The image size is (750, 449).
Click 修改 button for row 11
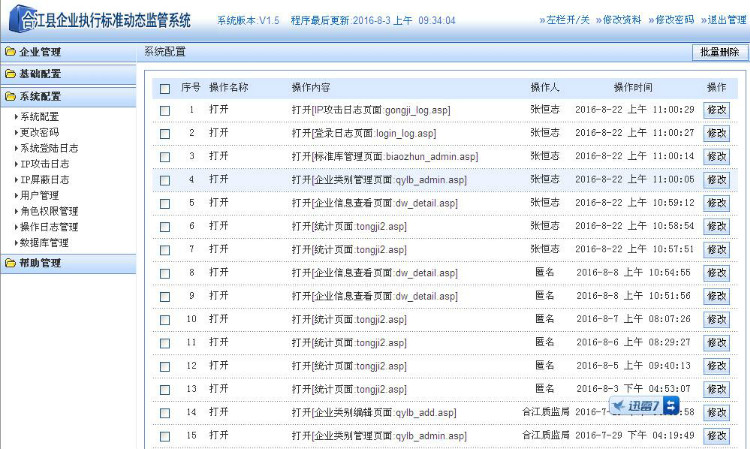click(717, 343)
